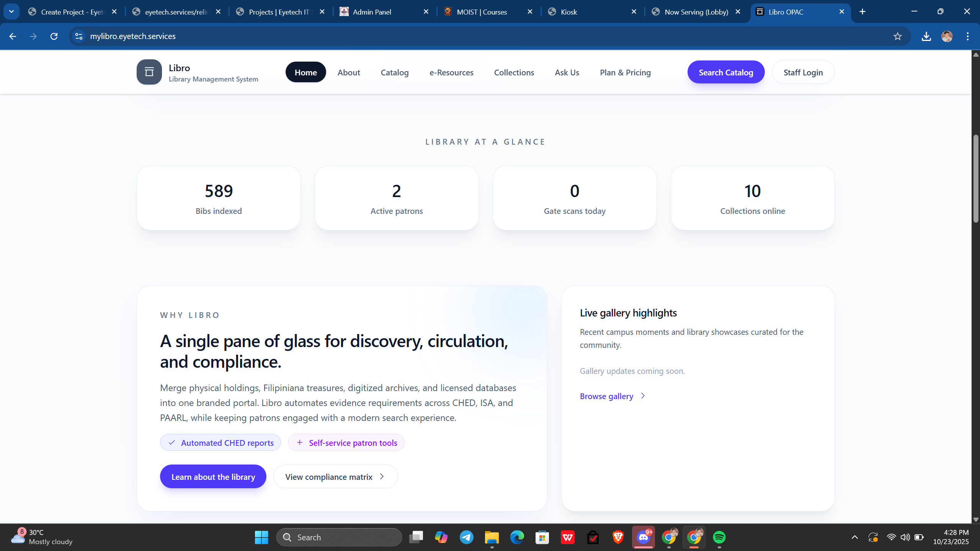The image size is (980, 551).
Task: Go to Plan & Pricing page
Action: tap(625, 72)
